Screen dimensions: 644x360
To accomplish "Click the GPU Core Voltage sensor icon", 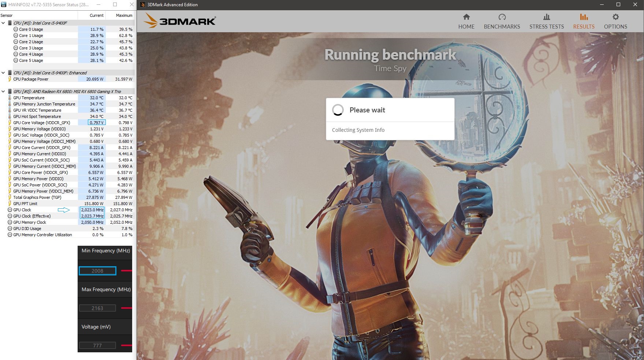I will tap(10, 123).
